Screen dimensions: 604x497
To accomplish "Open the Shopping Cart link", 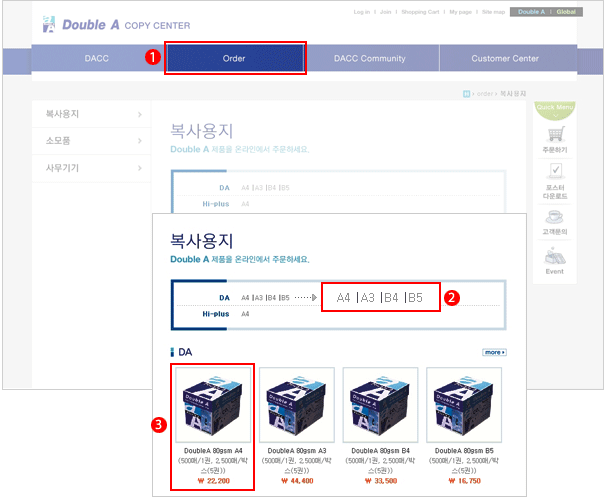I will (420, 12).
